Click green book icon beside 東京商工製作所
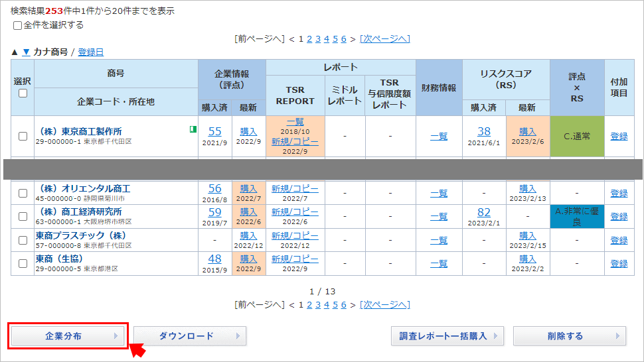The height and width of the screenshot is (362, 644). (x=193, y=129)
